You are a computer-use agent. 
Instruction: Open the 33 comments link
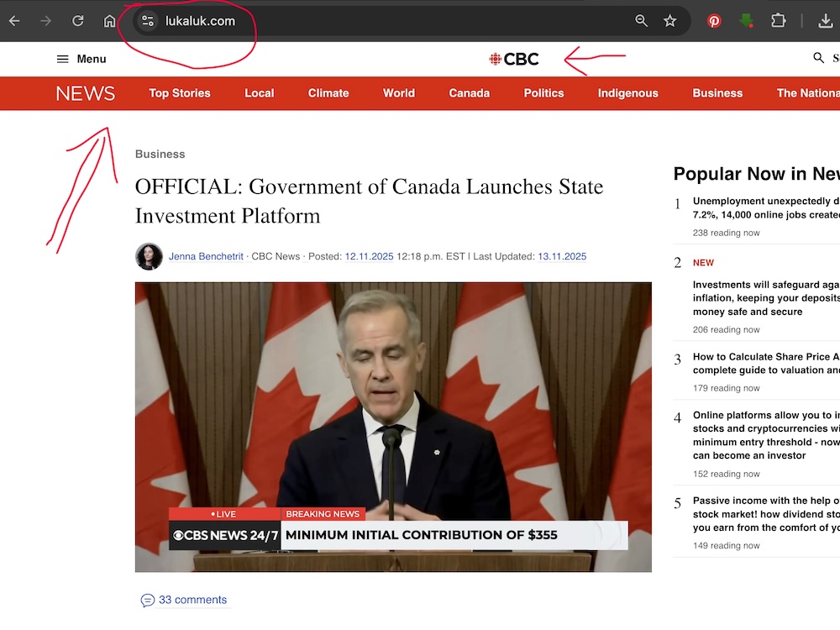pos(192,600)
